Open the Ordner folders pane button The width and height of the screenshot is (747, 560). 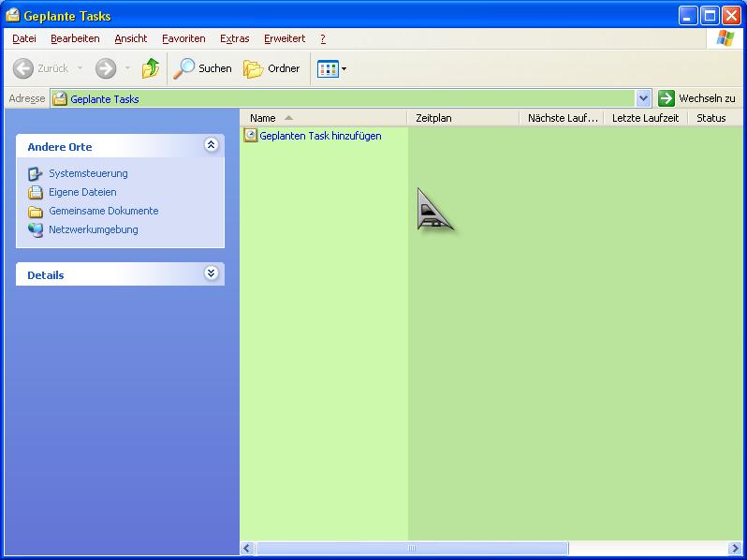(271, 68)
